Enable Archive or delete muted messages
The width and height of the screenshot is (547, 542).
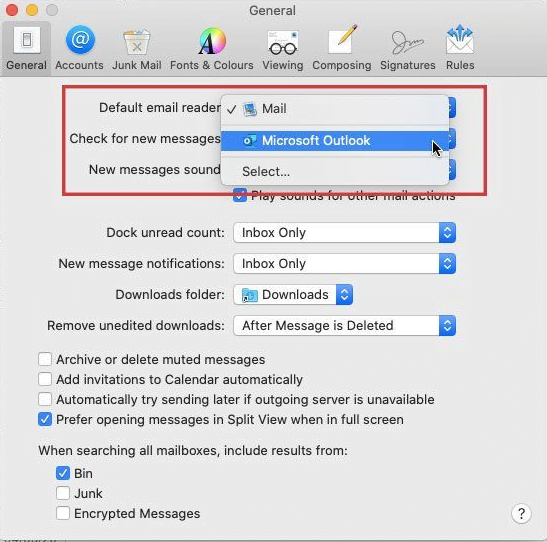[45, 359]
